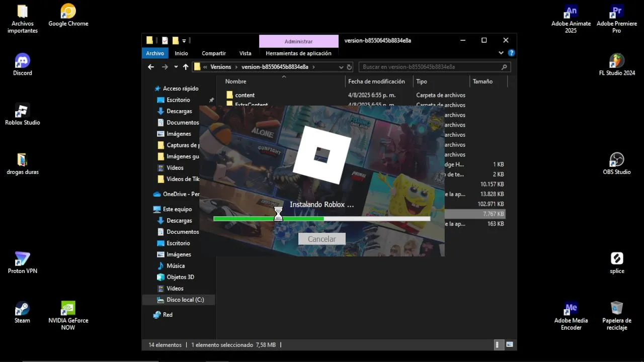Viewport: 644px width, 362px height.
Task: Open the recent locations dropdown beside forward arrow
Action: click(x=176, y=67)
